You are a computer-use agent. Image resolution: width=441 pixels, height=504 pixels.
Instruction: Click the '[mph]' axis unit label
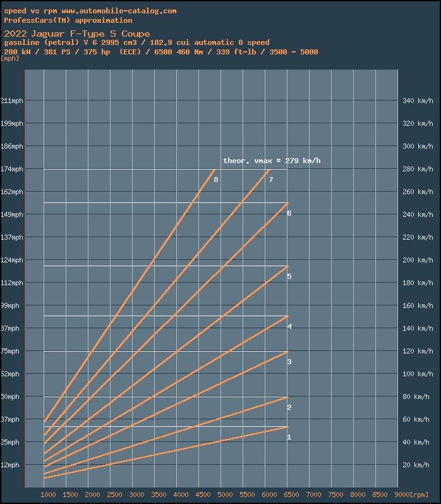(10, 59)
